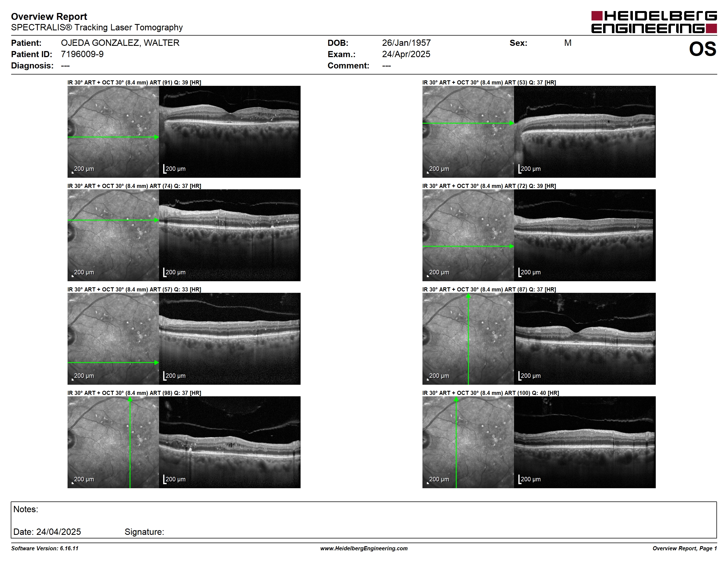
Task: Open IR fundus thumbnail of ART (91) scan
Action: [x=113, y=132]
